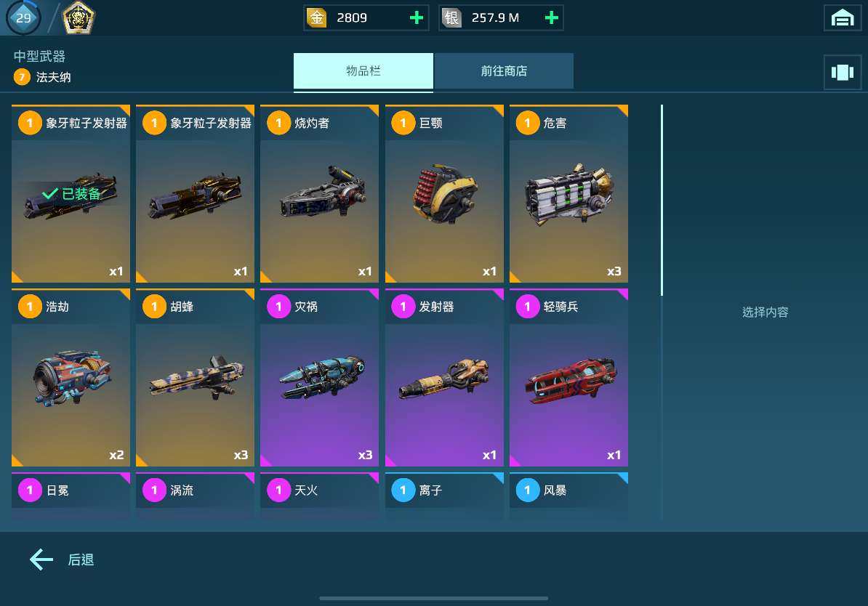Click the gold clan emblem badge
868x606 pixels.
pos(78,17)
